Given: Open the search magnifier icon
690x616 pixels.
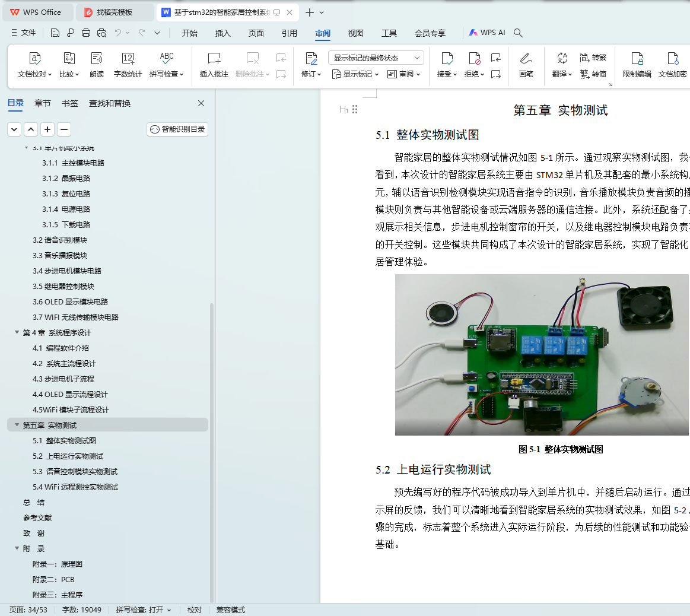Looking at the screenshot, I should pos(518,33).
